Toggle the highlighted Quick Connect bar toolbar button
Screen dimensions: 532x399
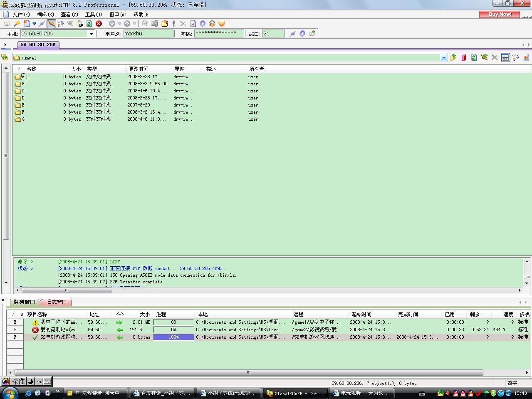pos(51,24)
